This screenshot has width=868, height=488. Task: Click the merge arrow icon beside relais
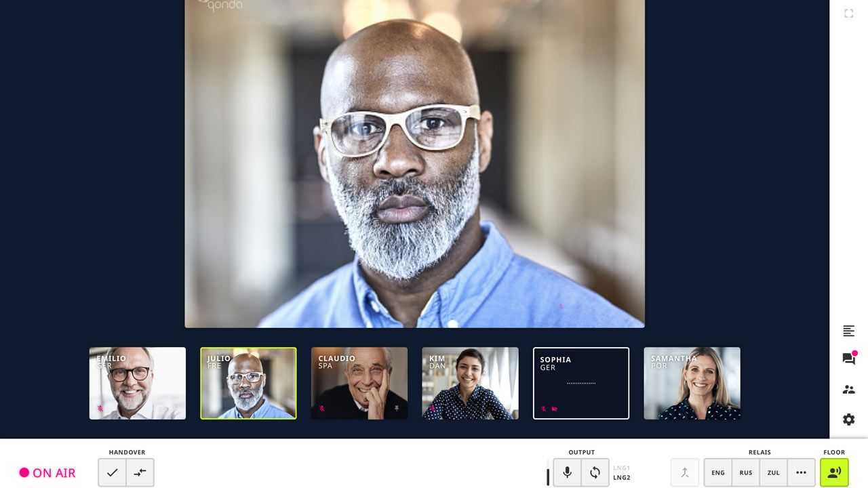click(684, 472)
